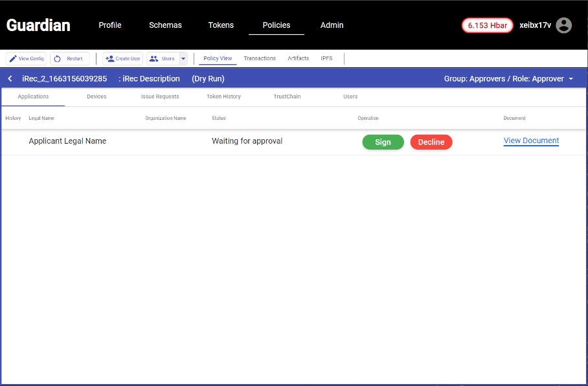Image resolution: width=588 pixels, height=386 pixels.
Task: Expand the Users dropdown arrow
Action: click(x=183, y=59)
